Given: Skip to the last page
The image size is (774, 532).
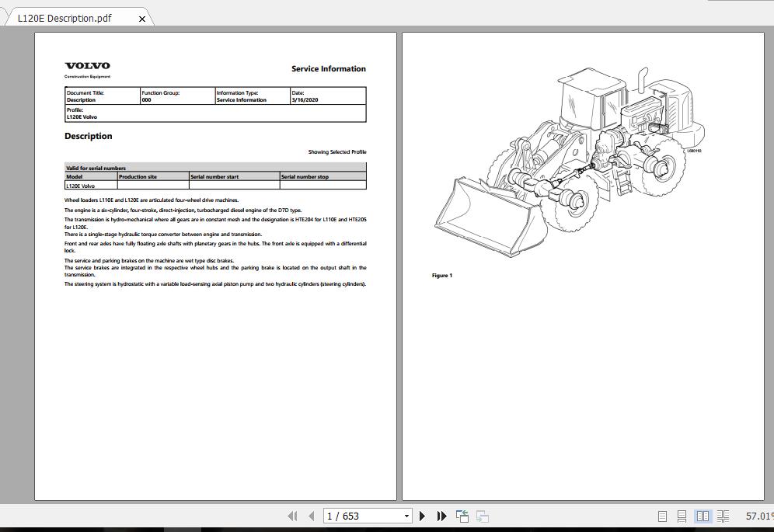Looking at the screenshot, I should pyautogui.click(x=441, y=516).
